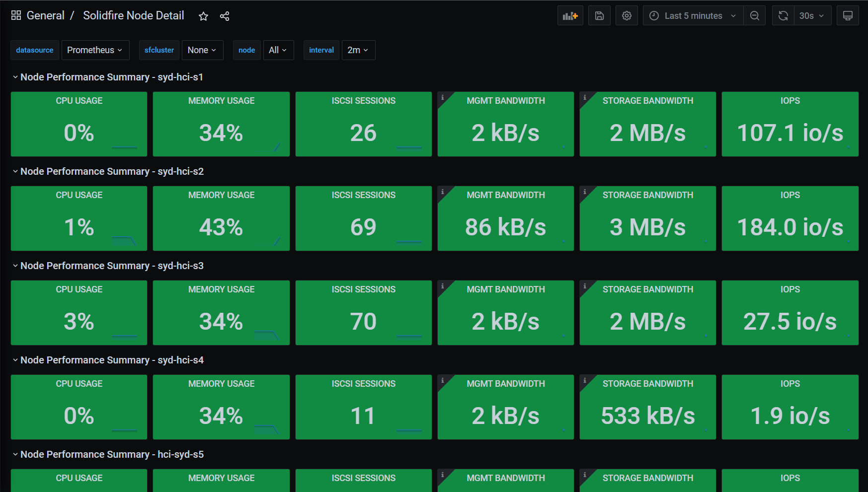Screen dimensions: 868x492
Task: Save the dashboard
Action: (x=599, y=16)
